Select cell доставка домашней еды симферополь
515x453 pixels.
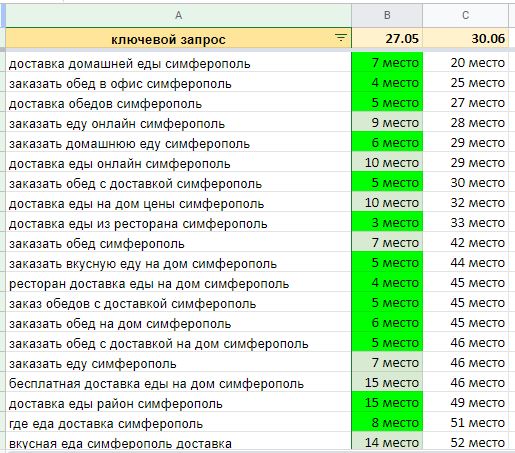click(179, 62)
